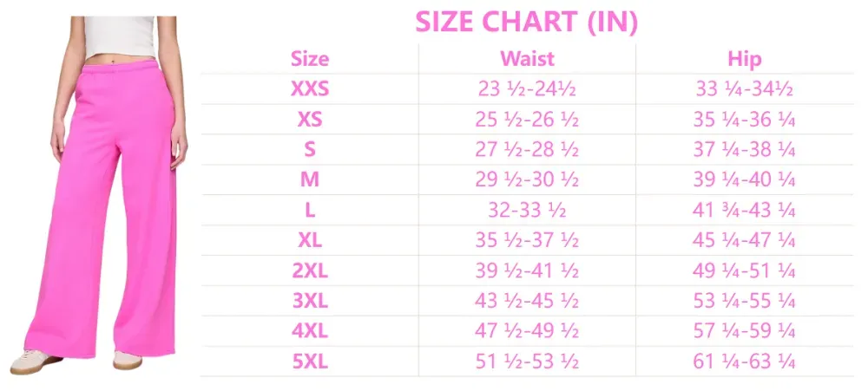Click the XXS size row label
Viewport: 868px width, 391px height.
tap(310, 89)
